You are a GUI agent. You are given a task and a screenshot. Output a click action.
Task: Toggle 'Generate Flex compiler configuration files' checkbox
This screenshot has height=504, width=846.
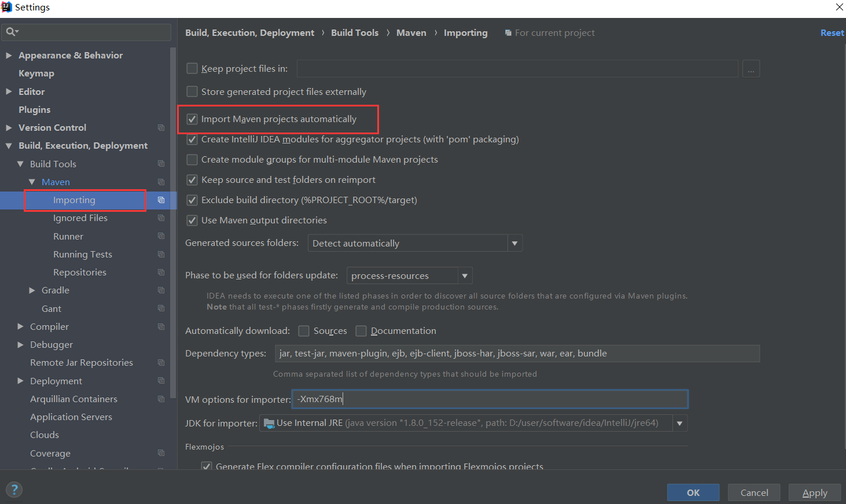coord(206,466)
